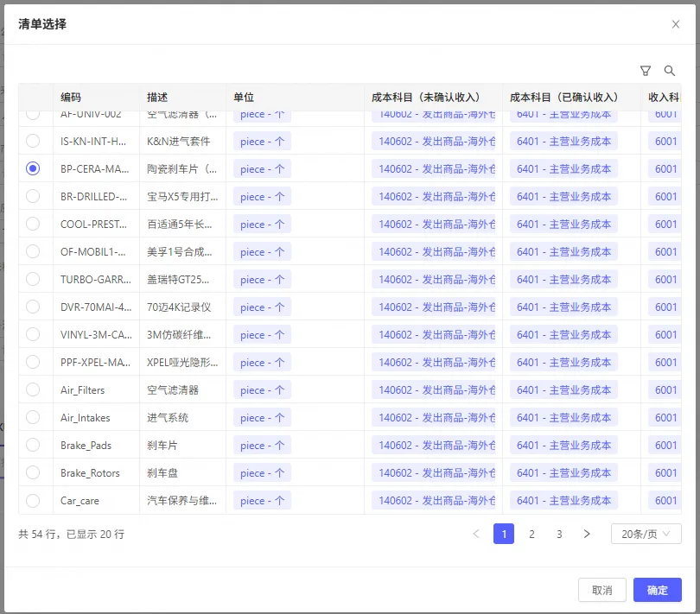
Task: Click the 成本科目（未确认收入）column header
Action: coord(425,98)
